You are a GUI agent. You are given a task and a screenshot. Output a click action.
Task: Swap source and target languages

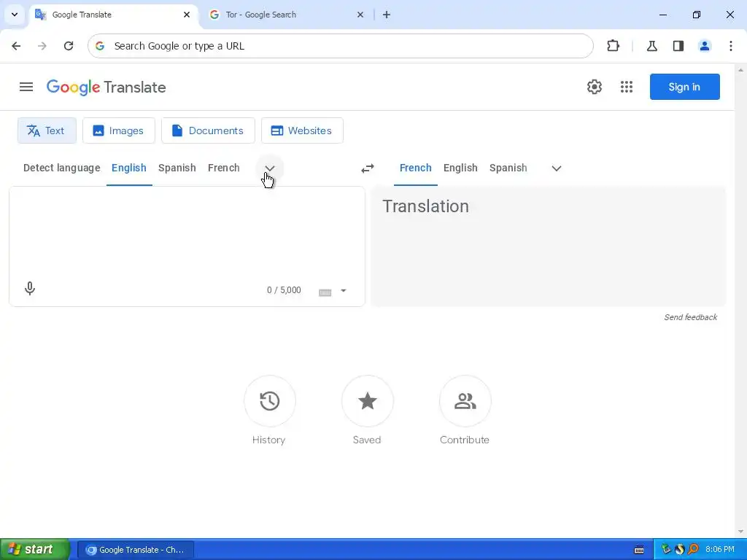368,168
